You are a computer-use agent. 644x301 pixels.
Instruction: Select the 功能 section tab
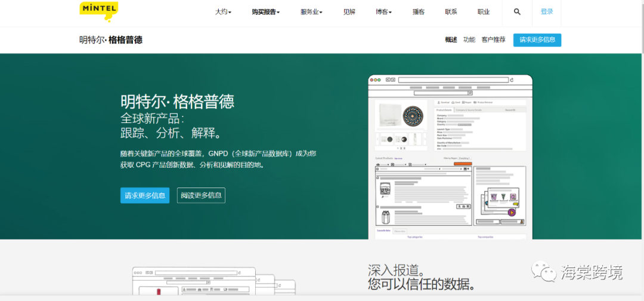469,40
